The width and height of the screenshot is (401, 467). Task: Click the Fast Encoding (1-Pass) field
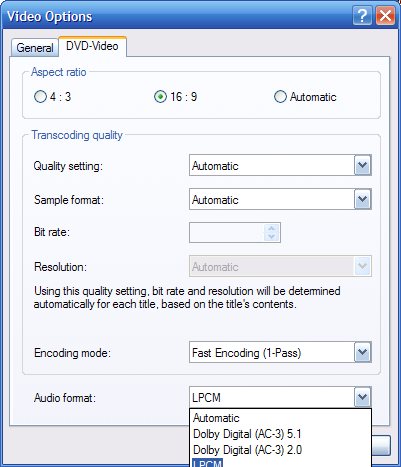point(272,352)
